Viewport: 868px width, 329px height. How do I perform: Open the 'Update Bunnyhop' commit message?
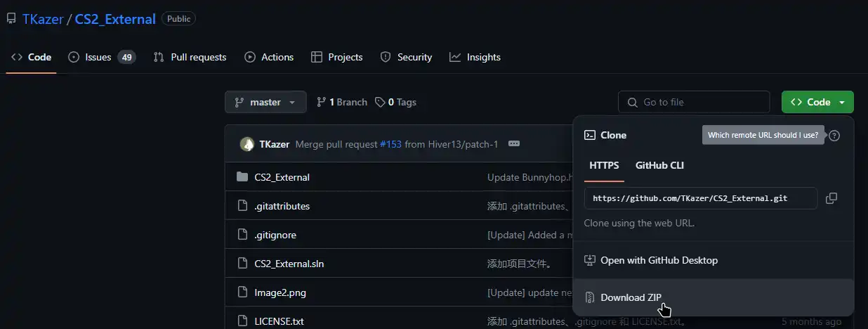coord(530,177)
